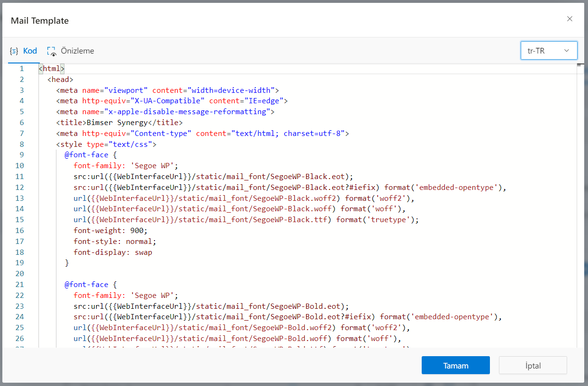588x386 pixels.
Task: Click the Önizleme preview eye icon
Action: [x=51, y=51]
